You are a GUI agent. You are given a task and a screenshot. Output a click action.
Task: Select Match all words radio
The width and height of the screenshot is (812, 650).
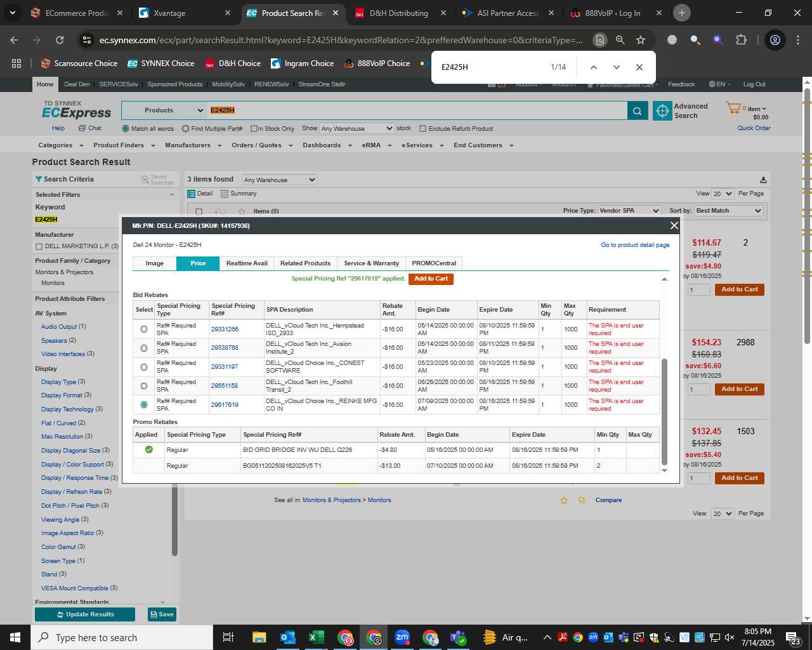(x=126, y=128)
